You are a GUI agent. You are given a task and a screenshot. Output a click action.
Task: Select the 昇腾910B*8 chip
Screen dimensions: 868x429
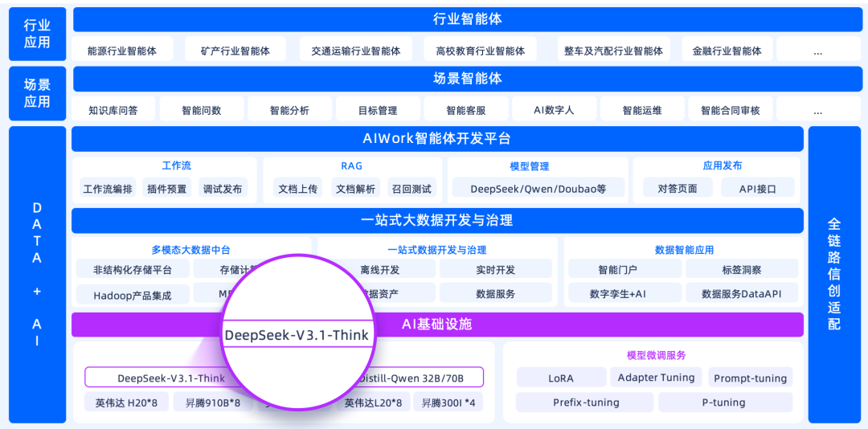pos(214,402)
